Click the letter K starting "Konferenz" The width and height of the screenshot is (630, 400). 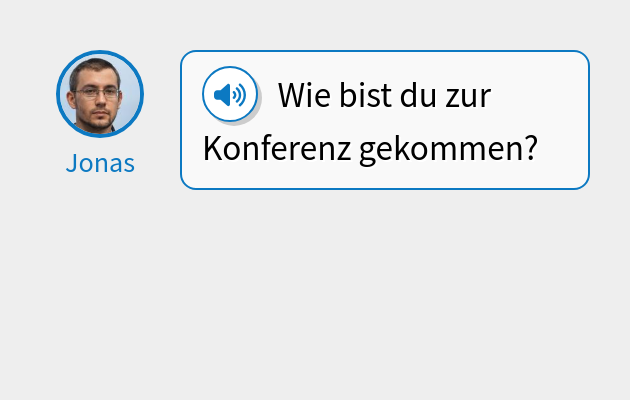tap(211, 149)
